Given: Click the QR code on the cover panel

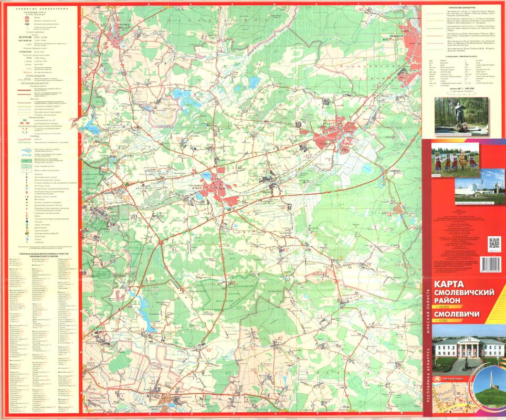Looking at the screenshot, I should tap(493, 243).
